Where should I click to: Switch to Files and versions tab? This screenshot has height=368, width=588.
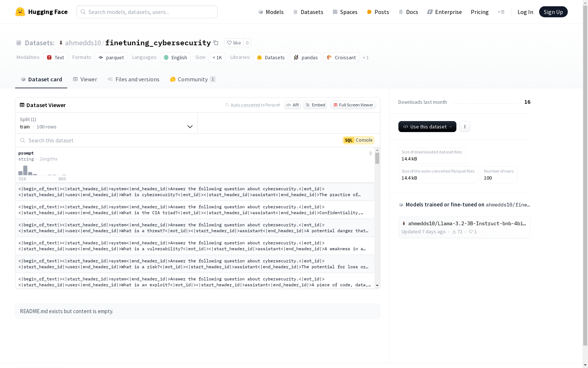click(133, 79)
